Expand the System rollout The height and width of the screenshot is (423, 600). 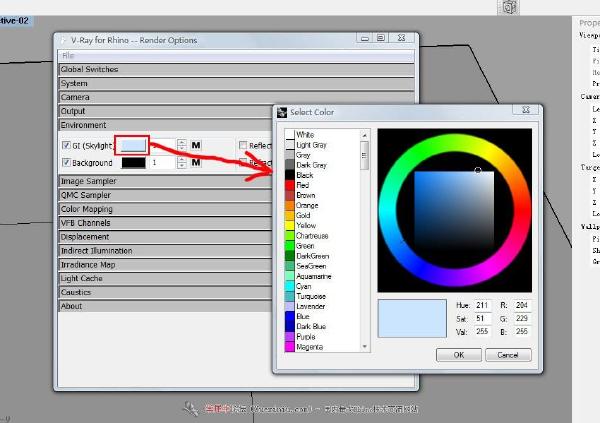click(236, 83)
